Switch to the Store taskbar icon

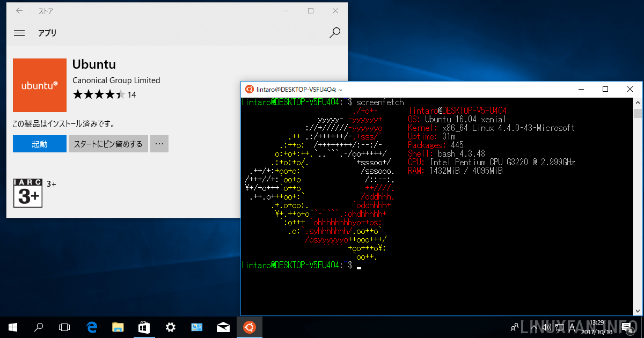tap(144, 327)
